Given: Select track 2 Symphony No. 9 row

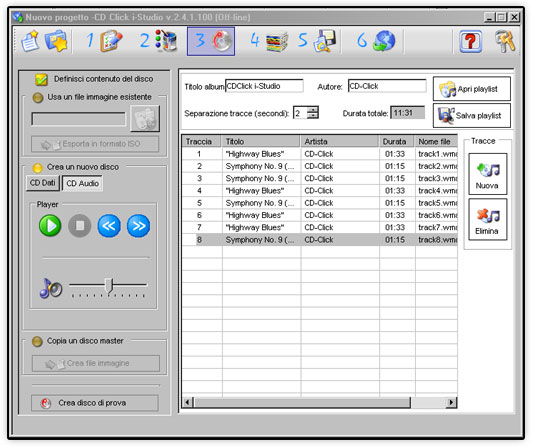Looking at the screenshot, I should pyautogui.click(x=320, y=167).
